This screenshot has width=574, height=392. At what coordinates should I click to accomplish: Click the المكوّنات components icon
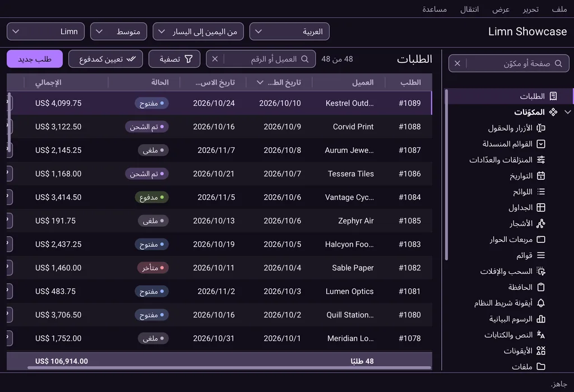553,112
